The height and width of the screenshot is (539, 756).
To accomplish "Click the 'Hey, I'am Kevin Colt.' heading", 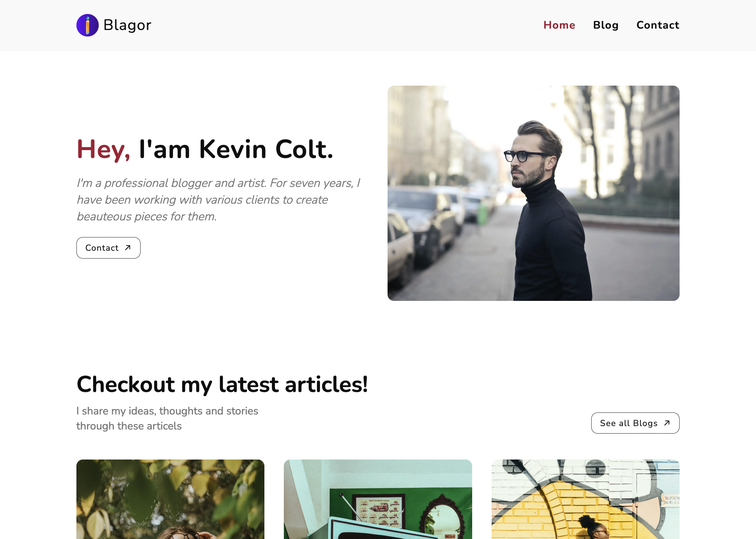I will tap(205, 149).
